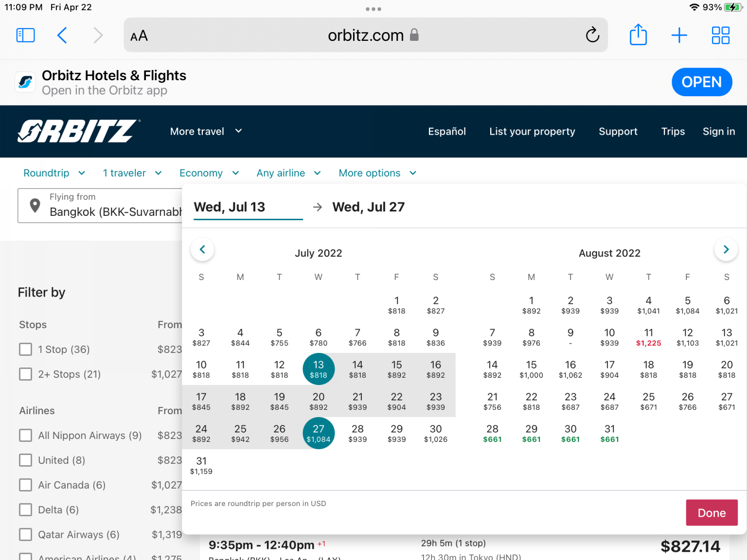The image size is (747, 560).
Task: Select August 28 priced $661
Action: click(x=492, y=434)
